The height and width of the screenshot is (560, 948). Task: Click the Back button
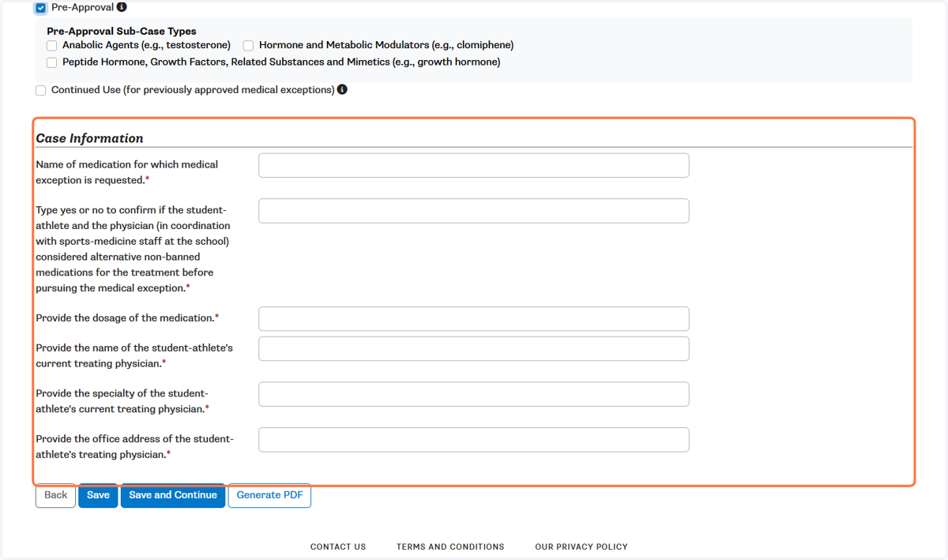coord(55,495)
